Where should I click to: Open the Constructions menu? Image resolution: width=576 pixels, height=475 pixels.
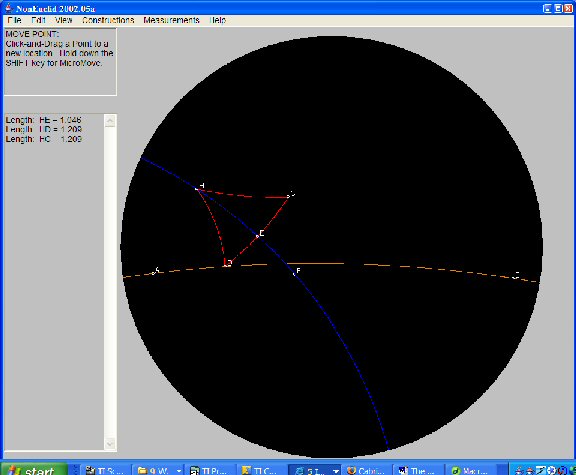[x=108, y=20]
